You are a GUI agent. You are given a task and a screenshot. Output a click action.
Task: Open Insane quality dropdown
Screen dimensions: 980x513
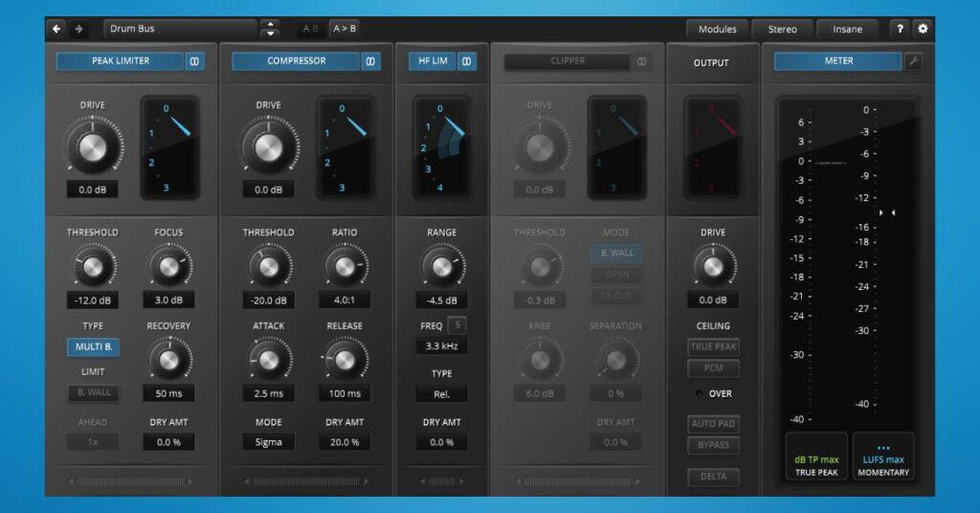847,29
